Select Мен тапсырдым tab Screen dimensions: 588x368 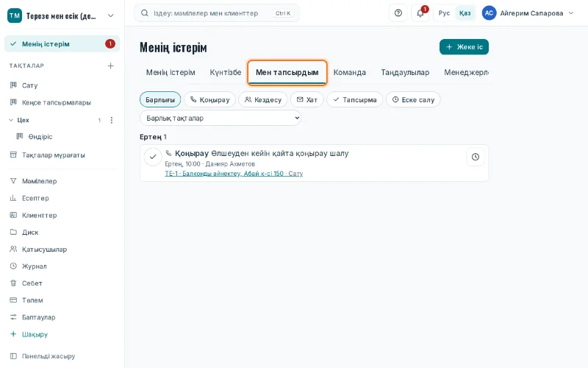click(x=287, y=72)
